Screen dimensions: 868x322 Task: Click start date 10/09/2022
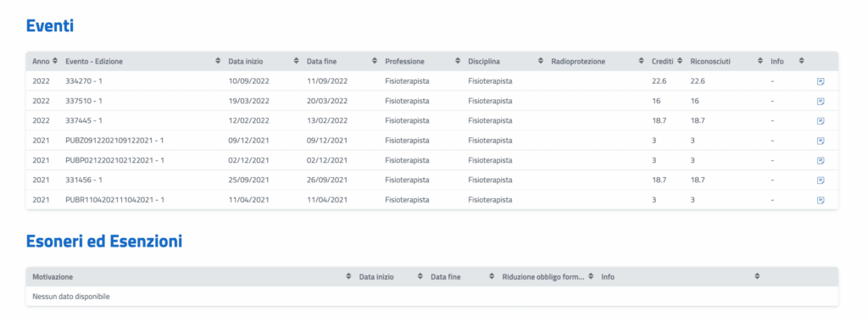(248, 81)
